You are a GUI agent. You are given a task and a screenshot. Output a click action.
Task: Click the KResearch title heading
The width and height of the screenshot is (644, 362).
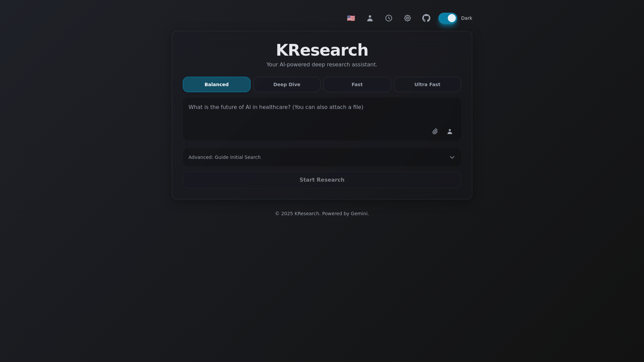click(322, 50)
